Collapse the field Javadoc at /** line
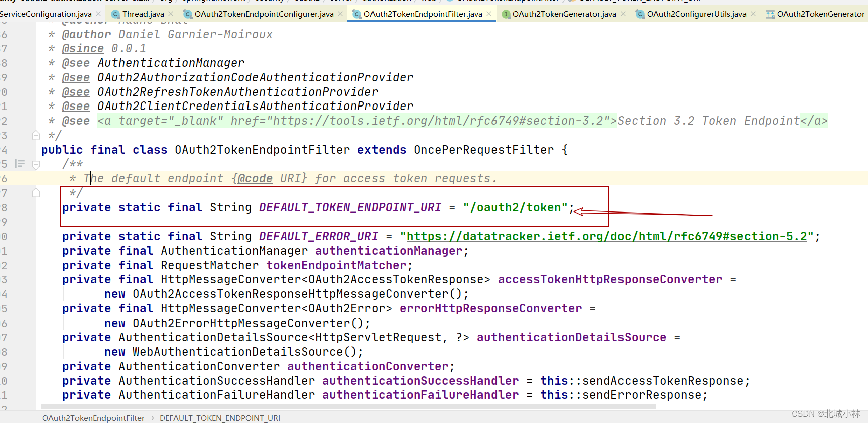The width and height of the screenshot is (868, 423). pyautogui.click(x=36, y=164)
